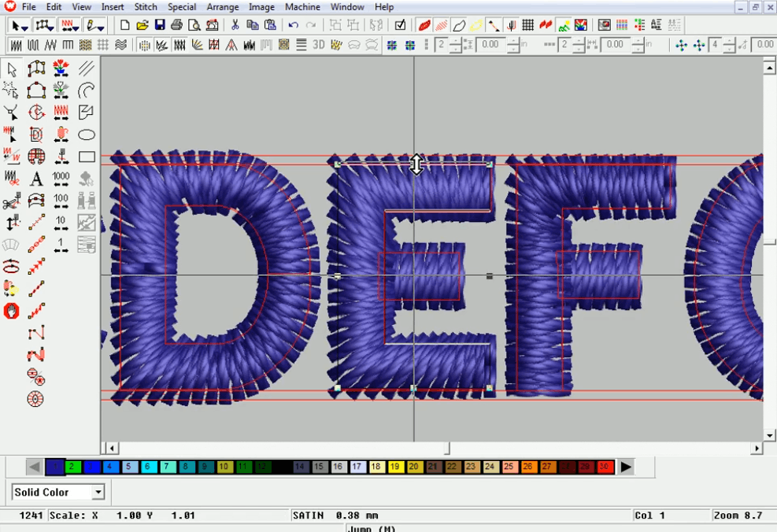
Task: Save design with floppy disk icon
Action: [160, 24]
